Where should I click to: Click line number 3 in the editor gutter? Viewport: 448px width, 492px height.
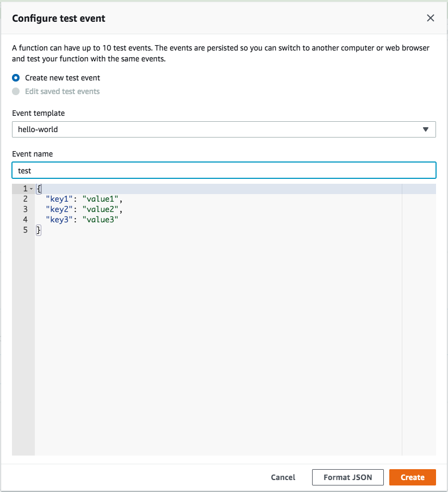tap(26, 209)
